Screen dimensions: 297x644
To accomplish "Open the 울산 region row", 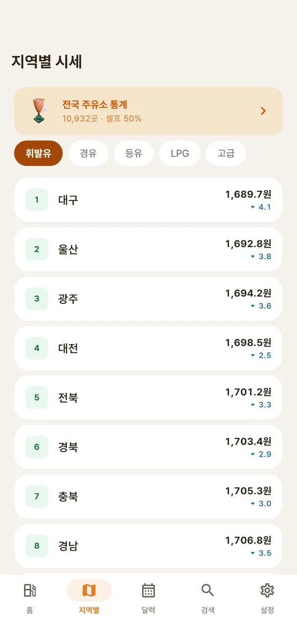I will tap(148, 249).
